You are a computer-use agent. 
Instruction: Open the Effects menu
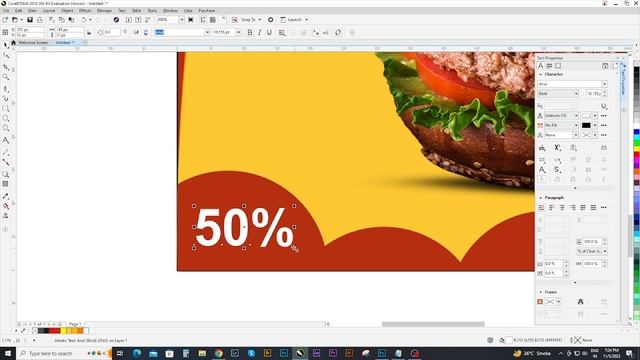85,11
